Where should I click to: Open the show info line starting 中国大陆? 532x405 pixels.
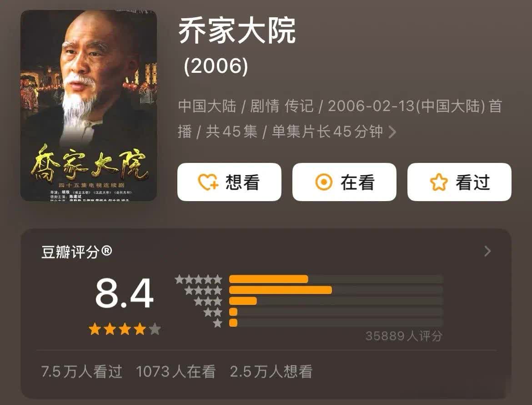click(340, 119)
